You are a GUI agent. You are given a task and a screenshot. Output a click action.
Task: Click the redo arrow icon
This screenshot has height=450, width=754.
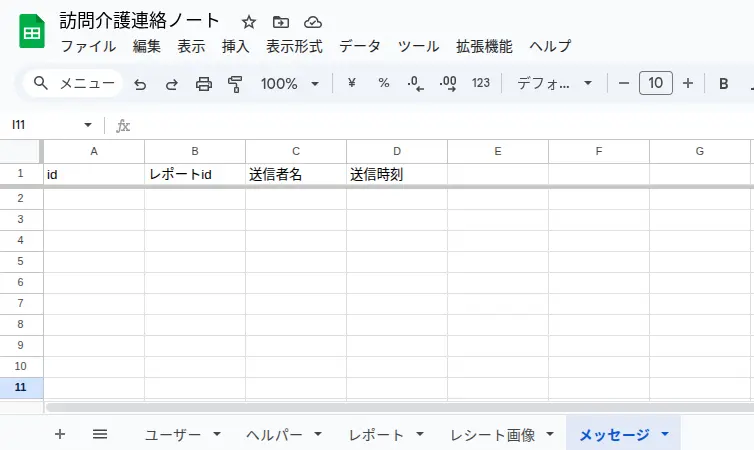click(x=172, y=84)
